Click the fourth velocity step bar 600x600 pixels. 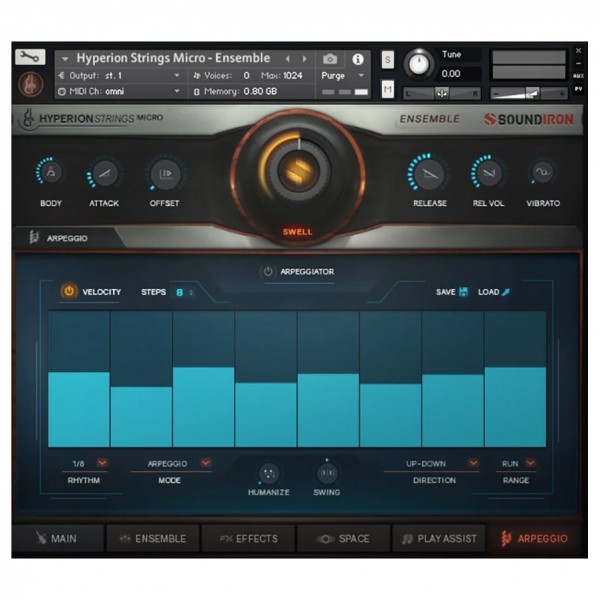pos(266,379)
